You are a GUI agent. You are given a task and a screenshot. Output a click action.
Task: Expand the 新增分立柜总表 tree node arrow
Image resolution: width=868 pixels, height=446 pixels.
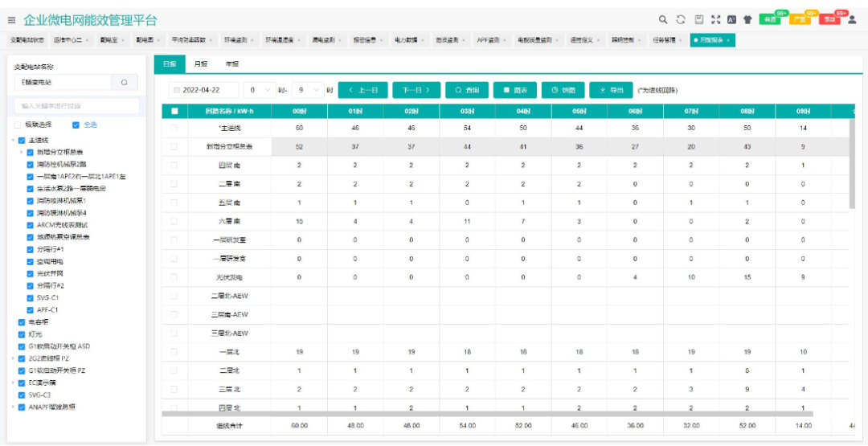[22, 152]
